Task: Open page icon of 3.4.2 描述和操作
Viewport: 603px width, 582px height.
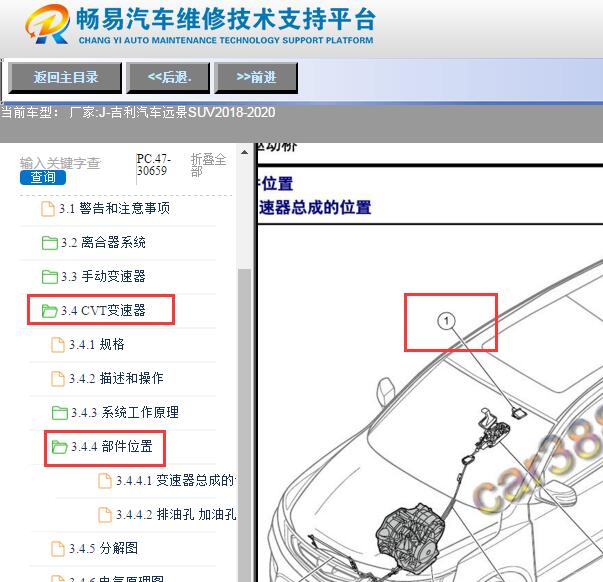Action: pos(58,379)
